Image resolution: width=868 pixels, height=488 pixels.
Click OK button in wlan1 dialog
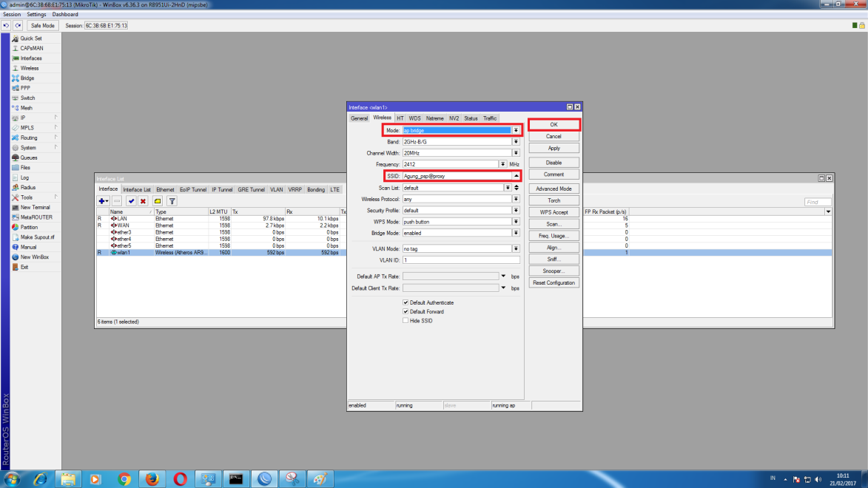(x=554, y=124)
